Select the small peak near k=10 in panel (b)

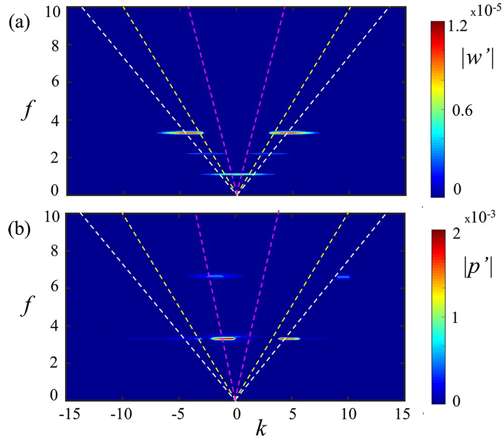[x=343, y=277]
